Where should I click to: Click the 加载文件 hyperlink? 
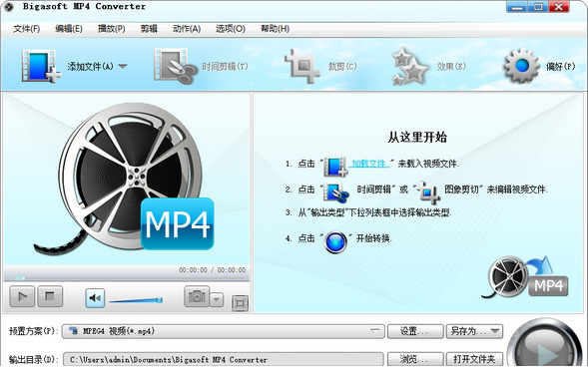click(369, 164)
